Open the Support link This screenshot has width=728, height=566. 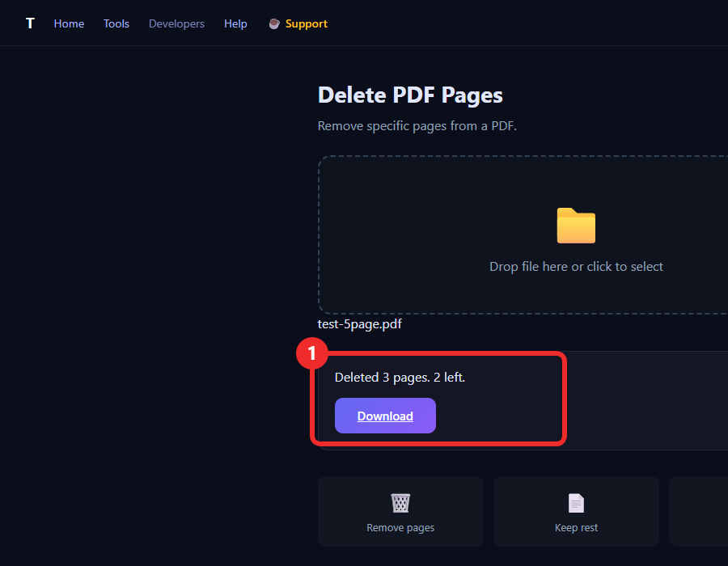click(x=306, y=23)
